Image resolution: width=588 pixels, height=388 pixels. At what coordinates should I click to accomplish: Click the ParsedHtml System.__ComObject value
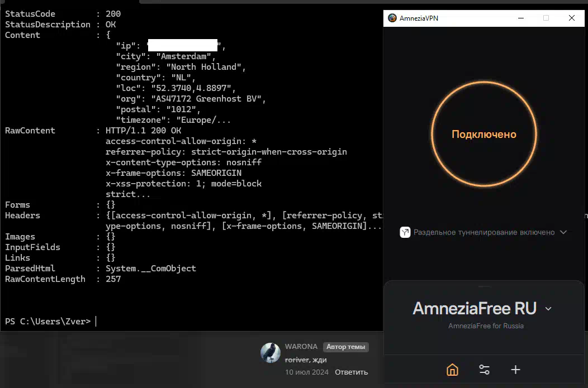click(x=151, y=269)
